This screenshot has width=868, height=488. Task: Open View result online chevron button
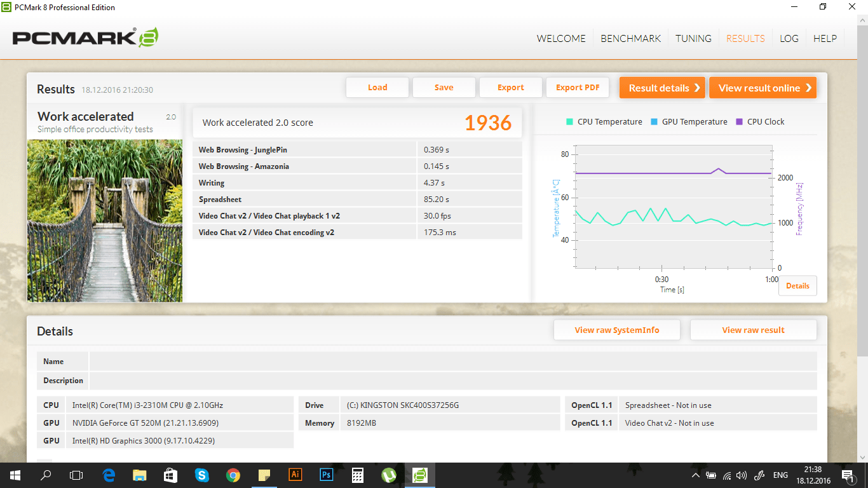tap(763, 88)
